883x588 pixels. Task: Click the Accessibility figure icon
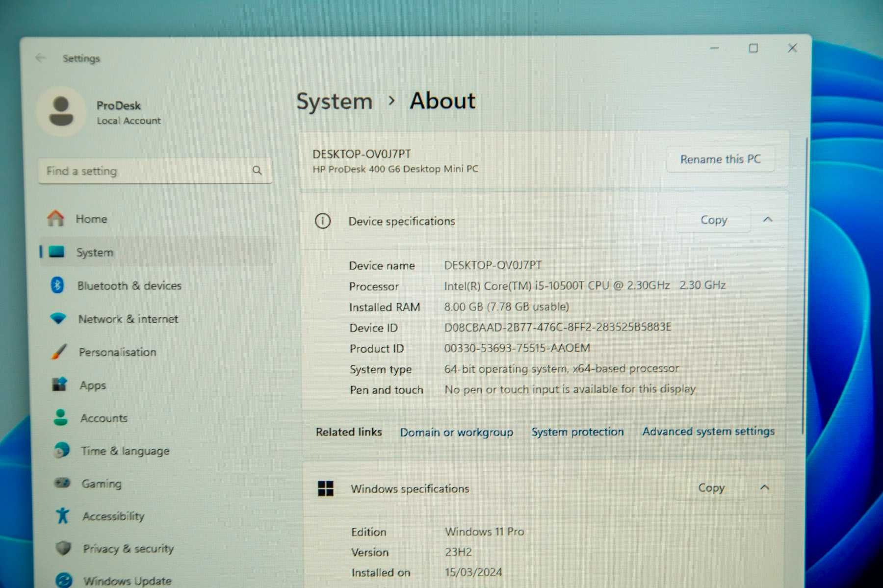tap(63, 515)
